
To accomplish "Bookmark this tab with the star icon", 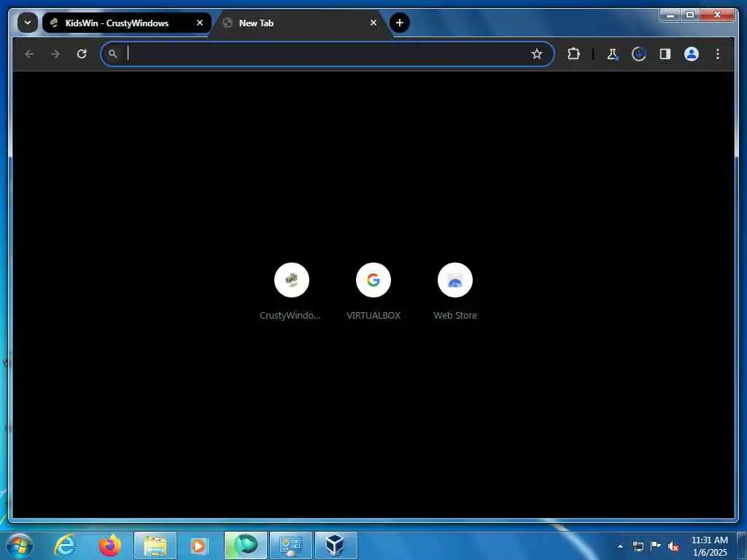I will pos(537,54).
